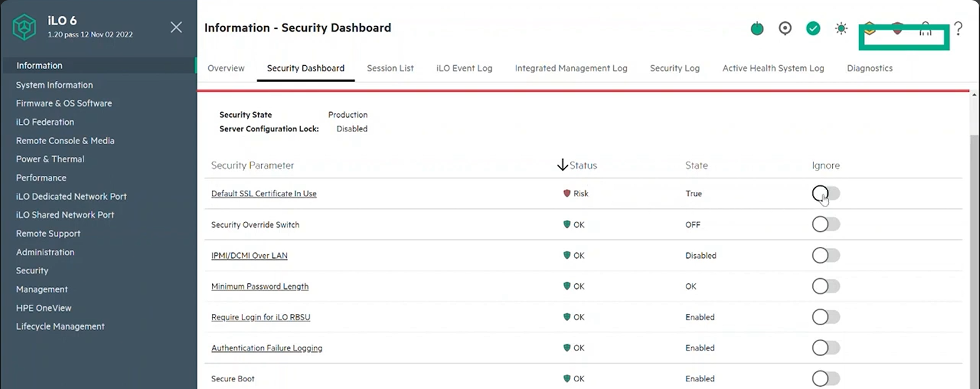Open help with the question mark icon
Screen dimensions: 980x389
tap(958, 28)
